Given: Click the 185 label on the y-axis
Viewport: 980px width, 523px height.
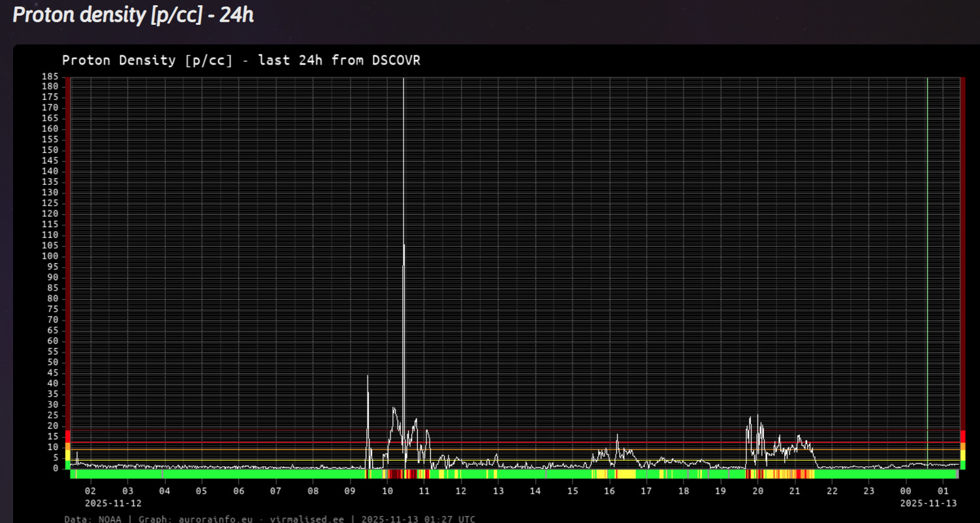Looking at the screenshot, I should click(50, 77).
